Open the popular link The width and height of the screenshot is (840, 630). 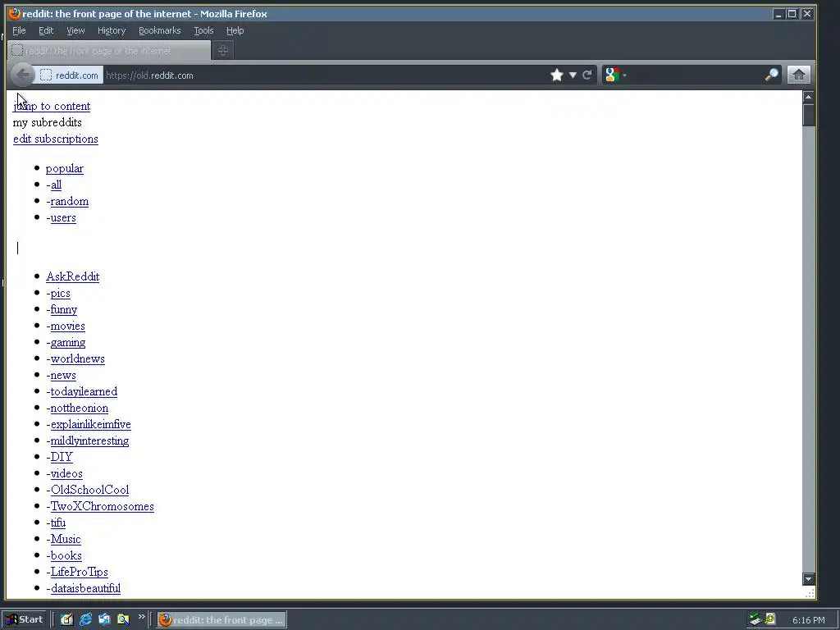pyautogui.click(x=64, y=168)
